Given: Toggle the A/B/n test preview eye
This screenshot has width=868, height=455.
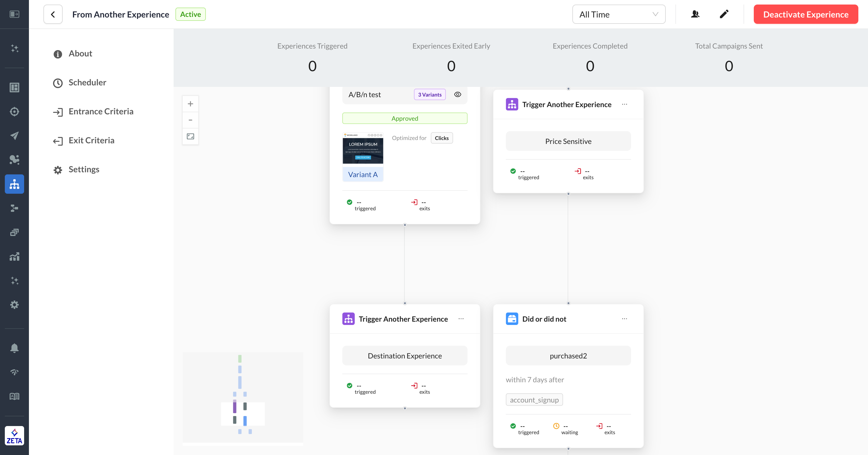Looking at the screenshot, I should pyautogui.click(x=457, y=94).
